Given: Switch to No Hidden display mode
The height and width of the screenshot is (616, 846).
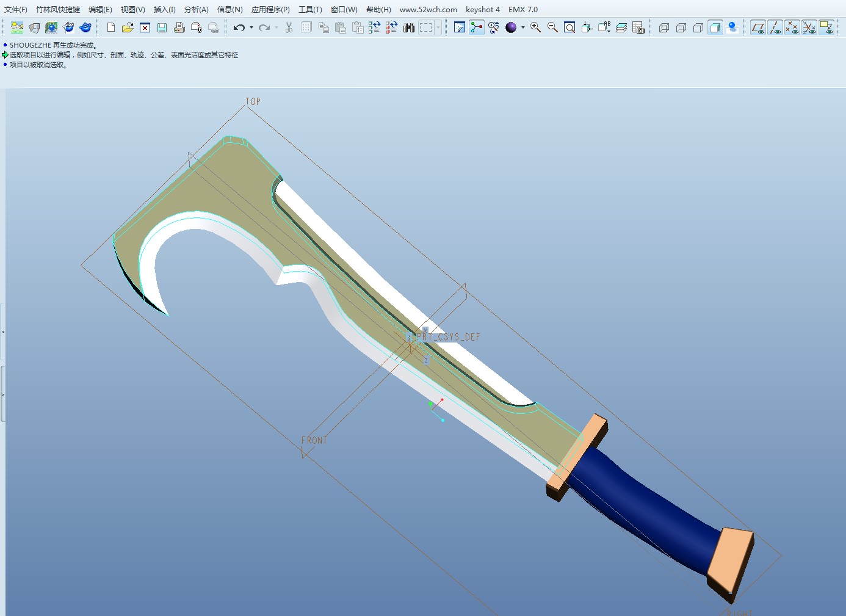Looking at the screenshot, I should 698,27.
